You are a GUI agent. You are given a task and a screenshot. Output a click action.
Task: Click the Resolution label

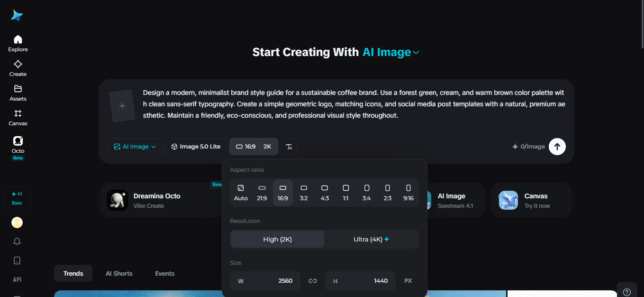click(245, 221)
